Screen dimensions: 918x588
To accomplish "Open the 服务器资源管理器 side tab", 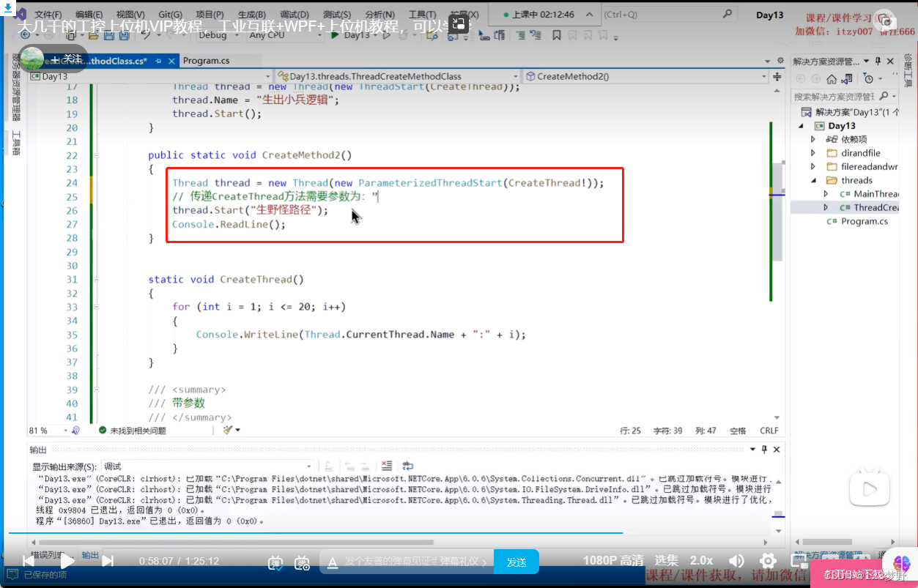I will (x=16, y=86).
